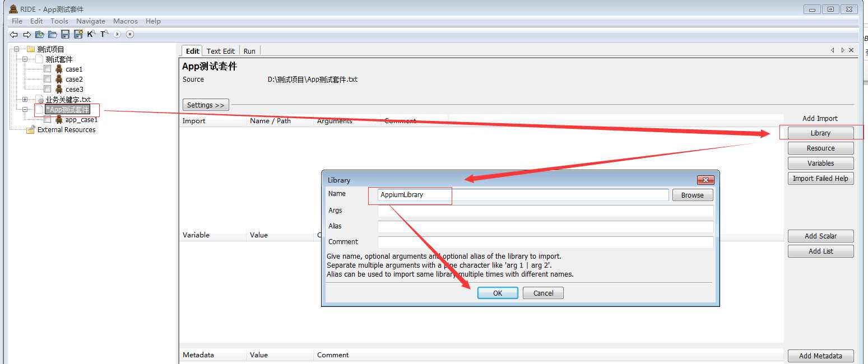This screenshot has width=868, height=364.
Task: Select 业务关键字.txt in the tree
Action: coord(68,100)
